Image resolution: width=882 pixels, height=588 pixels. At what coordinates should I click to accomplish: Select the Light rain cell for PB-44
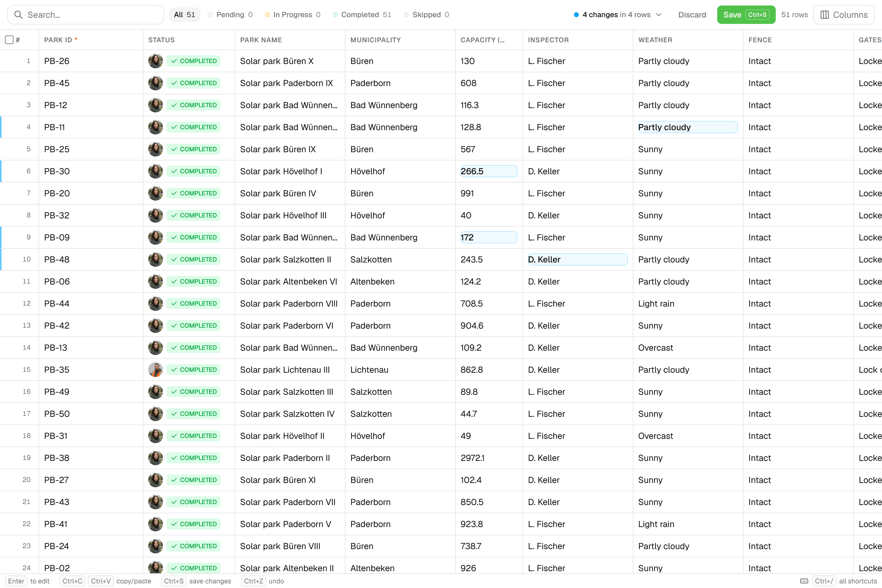(688, 304)
